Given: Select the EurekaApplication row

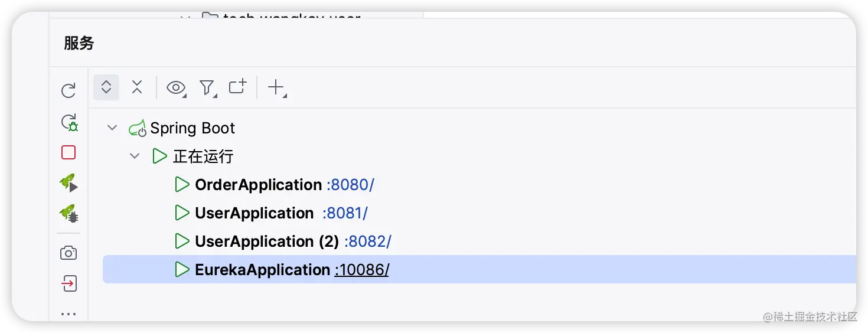Looking at the screenshot, I should 479,270.
